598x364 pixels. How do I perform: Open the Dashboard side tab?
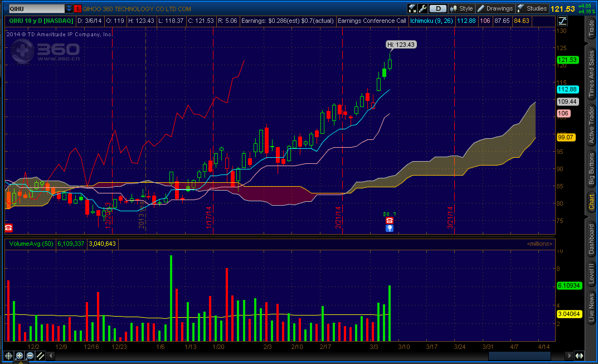pos(591,239)
